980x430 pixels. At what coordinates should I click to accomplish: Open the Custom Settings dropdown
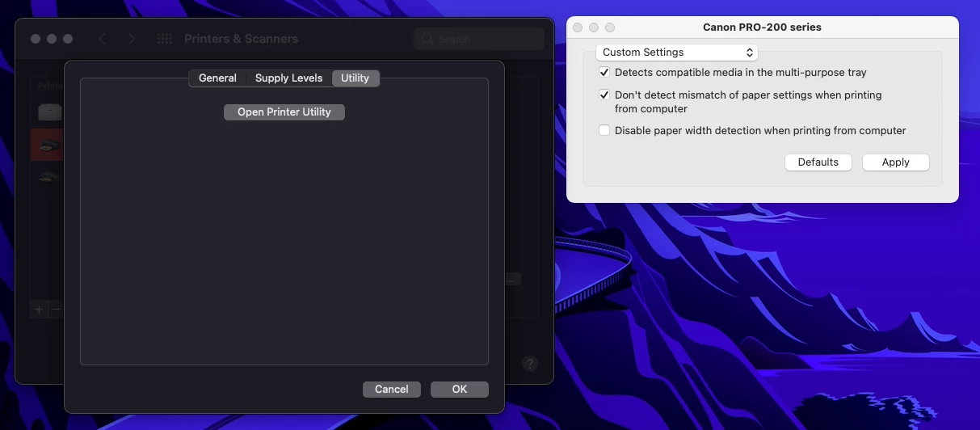click(677, 53)
